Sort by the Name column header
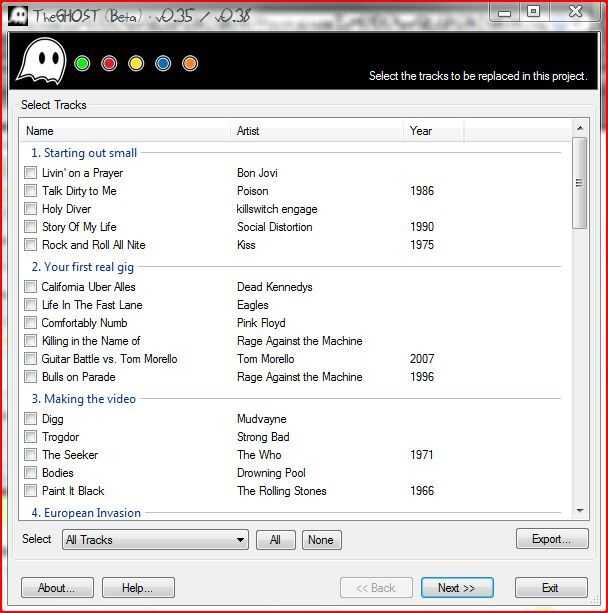 [127, 131]
